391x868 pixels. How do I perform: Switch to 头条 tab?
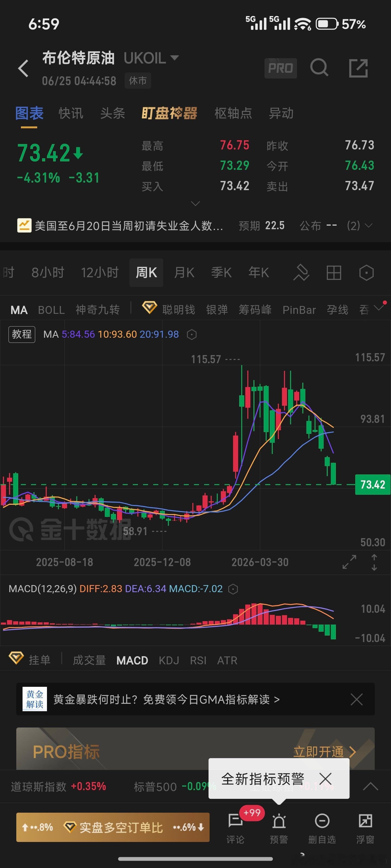point(113,113)
